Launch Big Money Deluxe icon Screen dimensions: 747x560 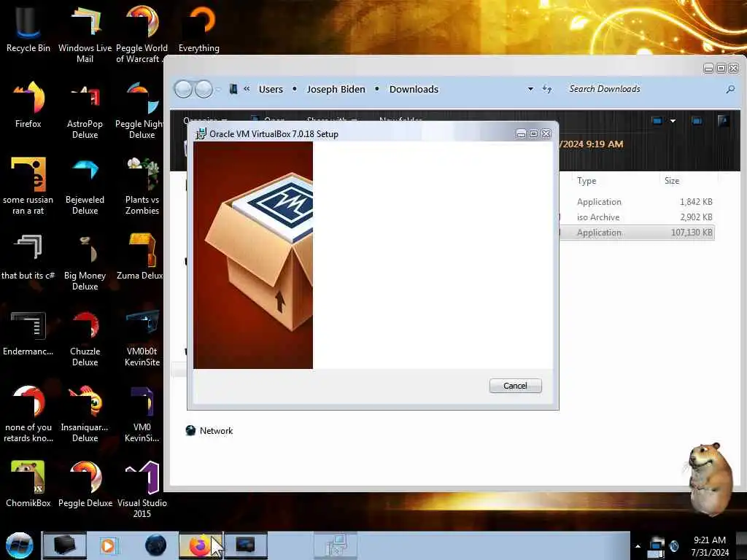pos(85,262)
